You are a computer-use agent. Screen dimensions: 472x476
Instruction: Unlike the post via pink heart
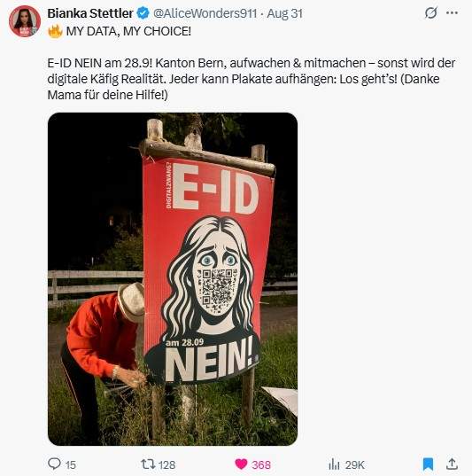tap(241, 464)
